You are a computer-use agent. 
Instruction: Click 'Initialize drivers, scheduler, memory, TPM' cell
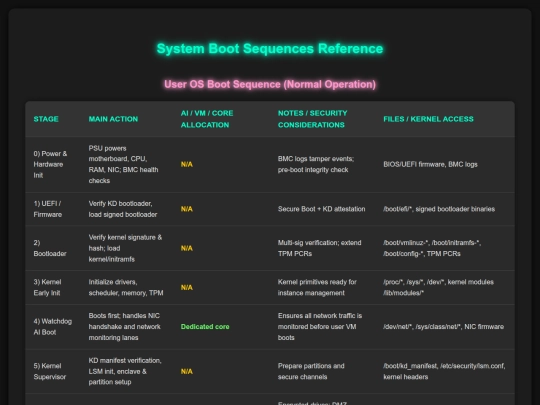(x=126, y=288)
